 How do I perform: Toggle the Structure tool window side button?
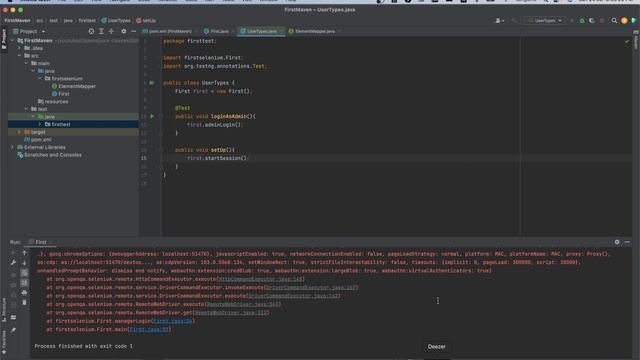[x=4, y=310]
